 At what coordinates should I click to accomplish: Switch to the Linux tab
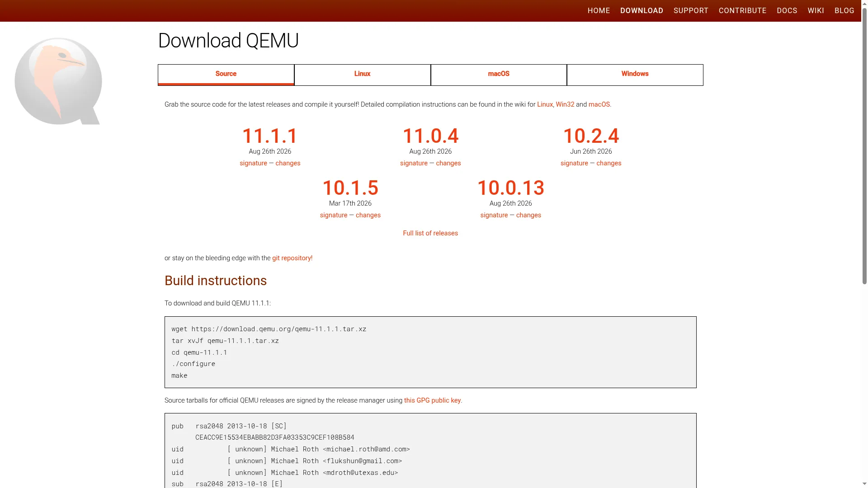pos(363,75)
